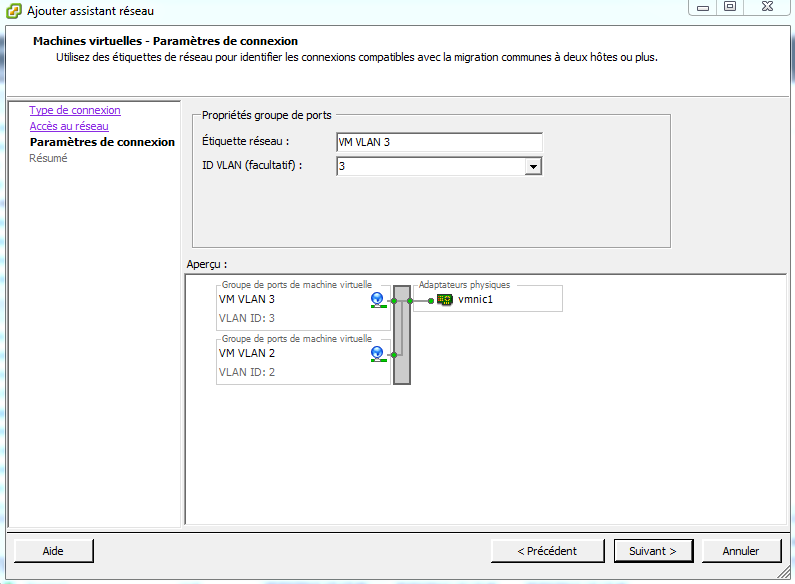Click the 'ID VLAN (facultatif) :' label
The width and height of the screenshot is (795, 584).
pos(252,165)
